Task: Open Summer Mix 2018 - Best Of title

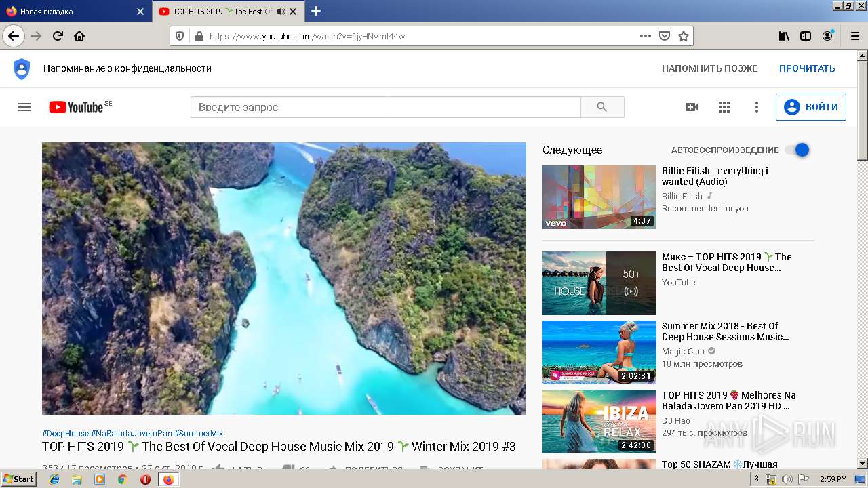Action: pos(725,331)
